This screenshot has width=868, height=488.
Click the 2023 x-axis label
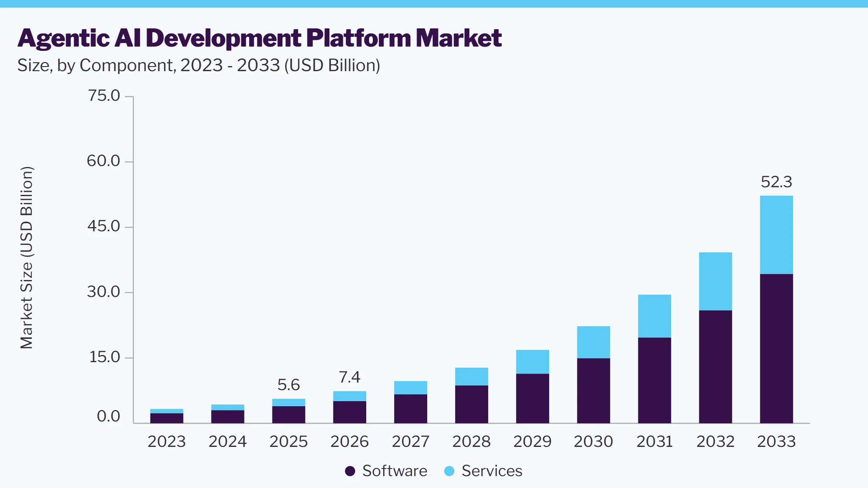pyautogui.click(x=167, y=442)
